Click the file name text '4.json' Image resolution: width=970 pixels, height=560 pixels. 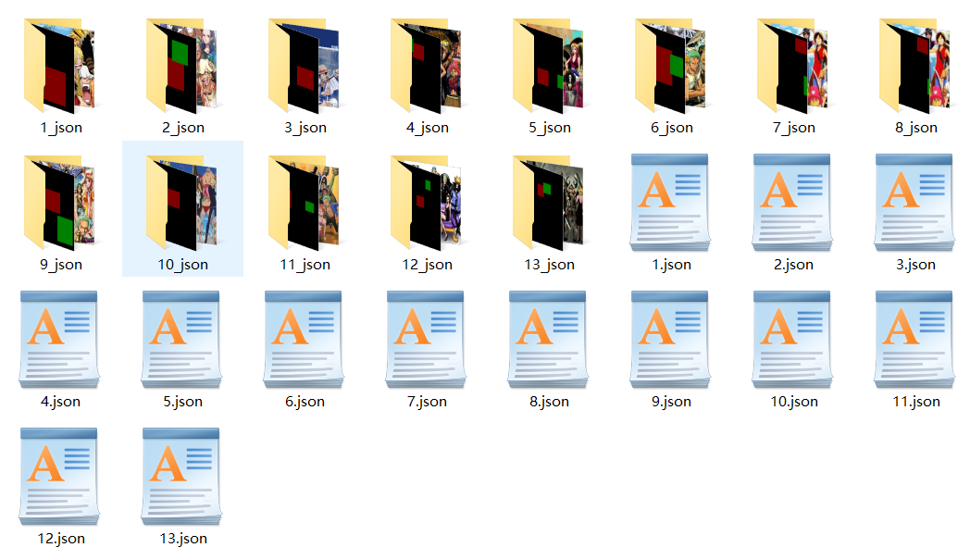pos(61,402)
